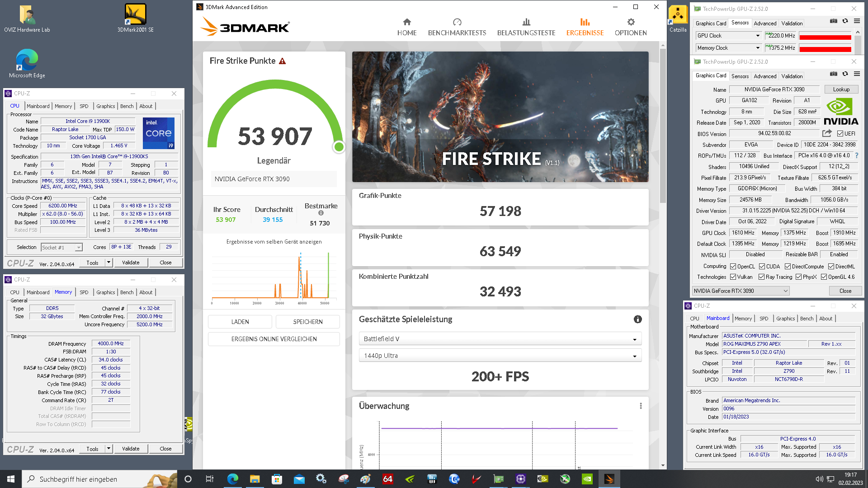The height and width of the screenshot is (488, 868).
Task: Open File Explorer from the taskbar
Action: 255,479
